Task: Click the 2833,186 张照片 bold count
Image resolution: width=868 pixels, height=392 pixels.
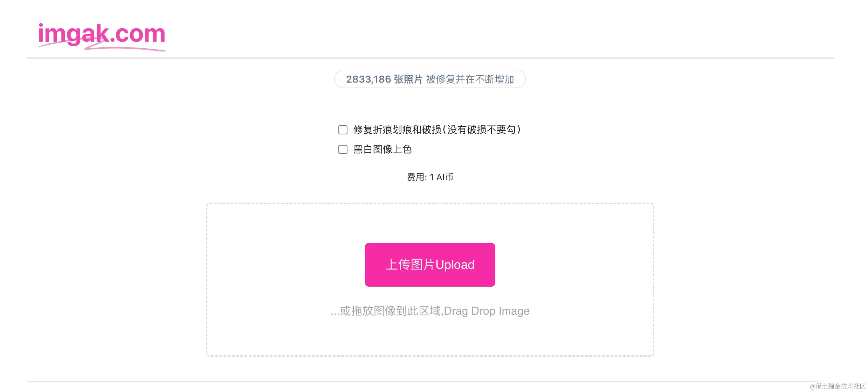Action: [x=384, y=79]
